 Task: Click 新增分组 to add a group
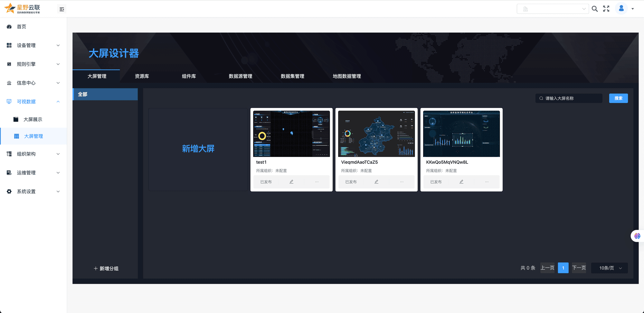(106, 269)
